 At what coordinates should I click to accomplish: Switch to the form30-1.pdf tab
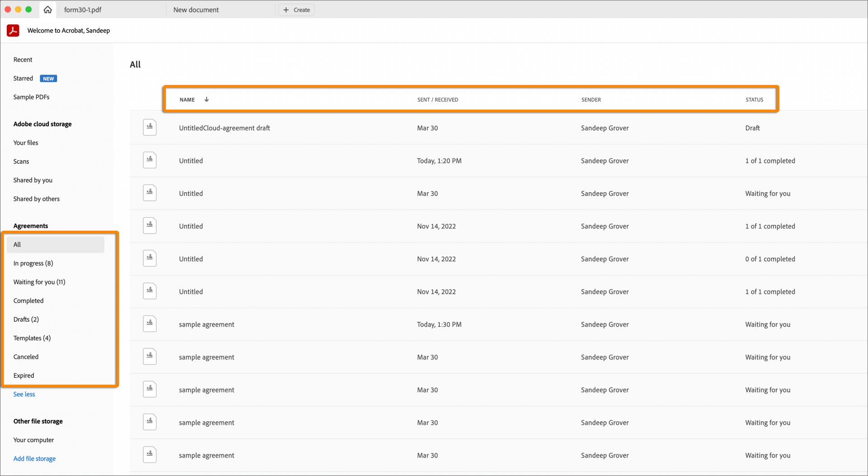click(x=83, y=10)
